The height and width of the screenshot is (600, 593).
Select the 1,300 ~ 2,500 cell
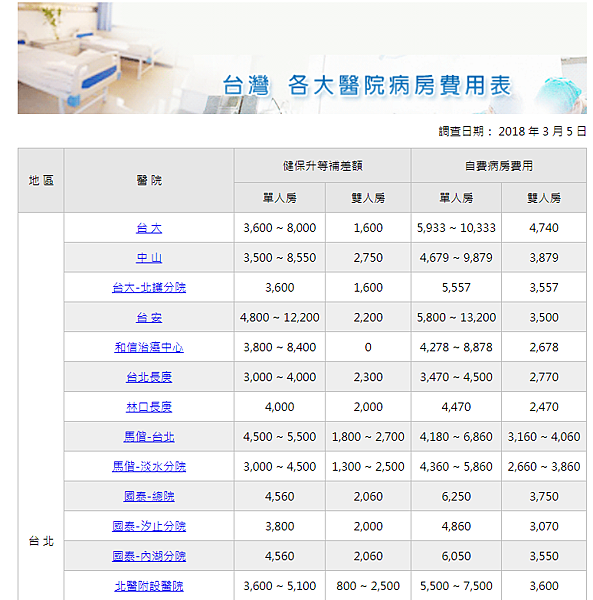point(368,467)
